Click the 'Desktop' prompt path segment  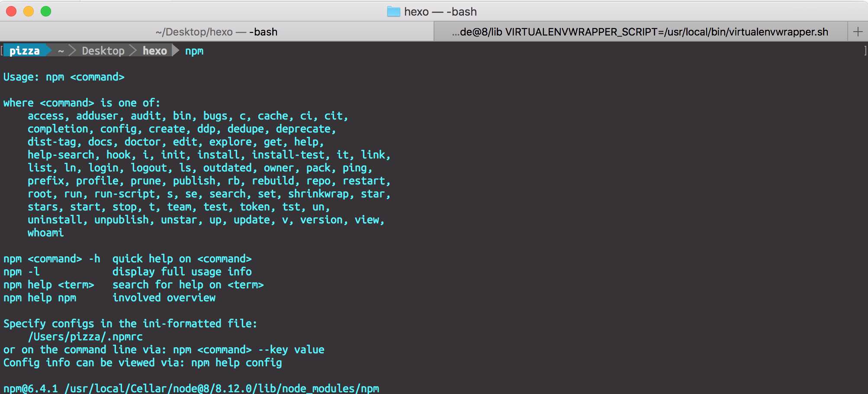coord(103,51)
